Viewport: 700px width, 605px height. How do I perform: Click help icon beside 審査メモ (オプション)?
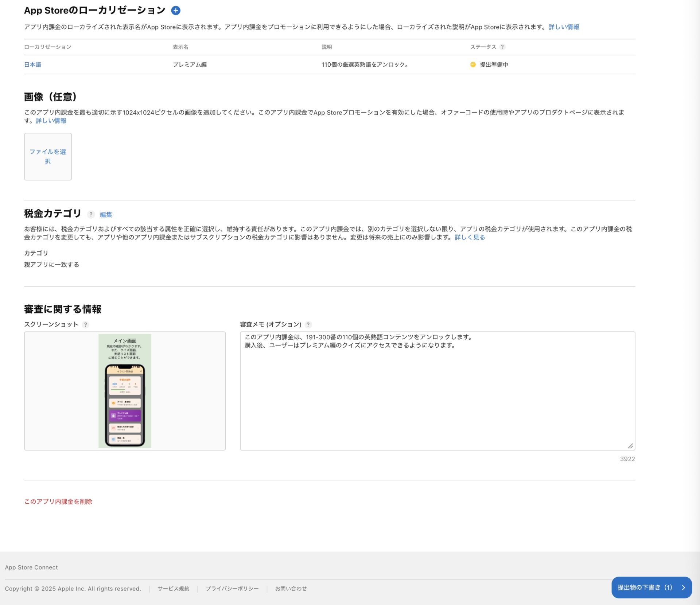tap(308, 324)
